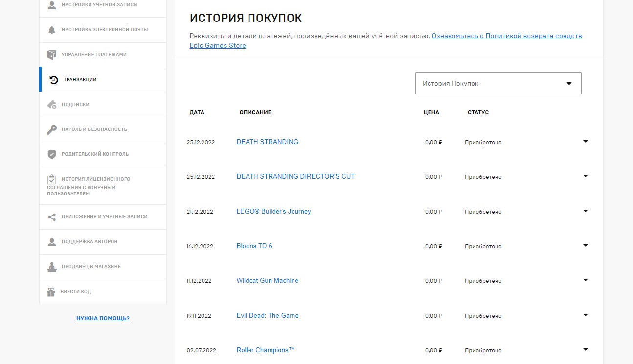Click the ЦЕНА column header

[431, 112]
